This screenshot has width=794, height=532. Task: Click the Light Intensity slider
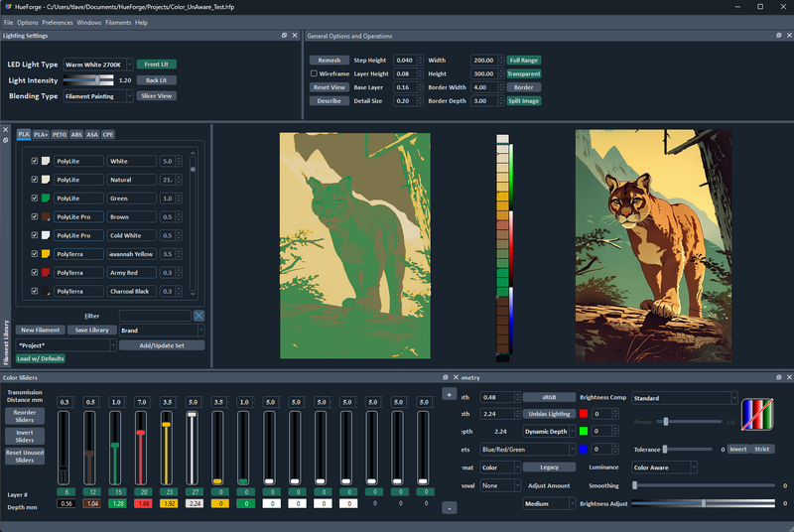tap(88, 80)
